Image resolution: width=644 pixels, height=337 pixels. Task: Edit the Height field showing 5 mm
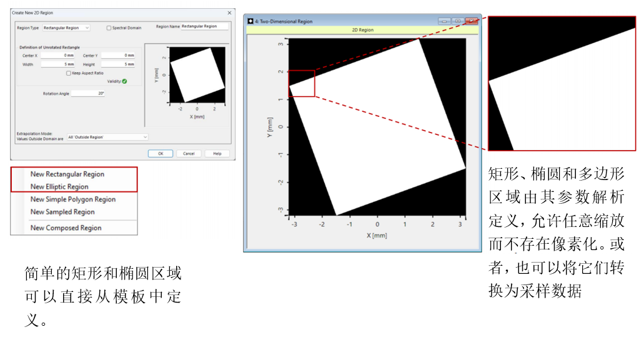coord(118,64)
